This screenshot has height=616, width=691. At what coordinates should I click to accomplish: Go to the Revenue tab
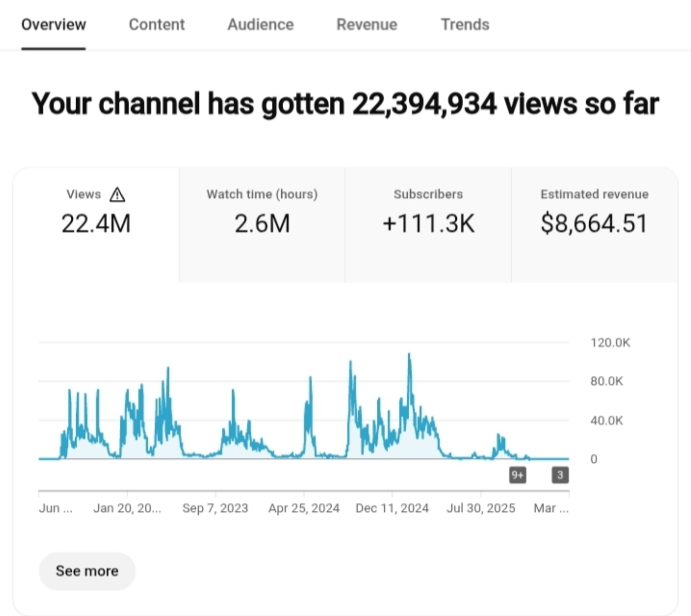pos(367,25)
